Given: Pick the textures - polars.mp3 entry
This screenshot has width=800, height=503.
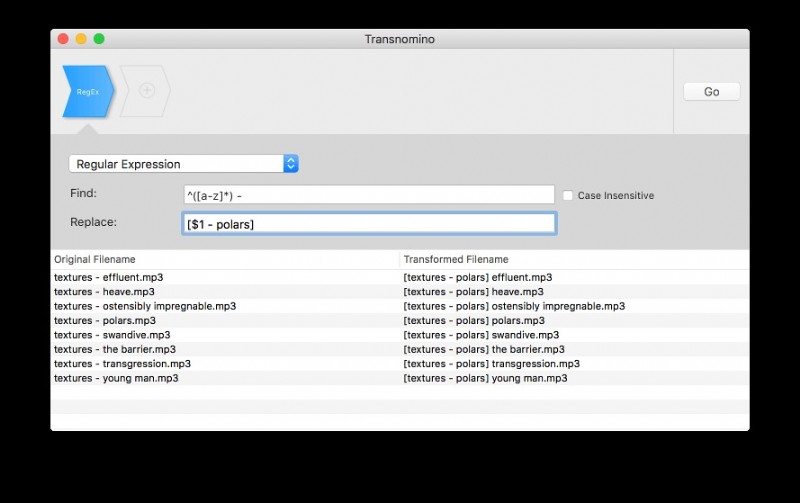Looking at the screenshot, I should point(105,321).
